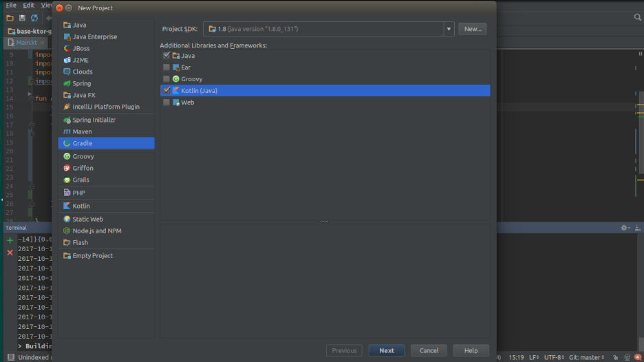Viewport: 644px width, 362px height.
Task: Toggle tool window quick access button
Action: pos(11,357)
